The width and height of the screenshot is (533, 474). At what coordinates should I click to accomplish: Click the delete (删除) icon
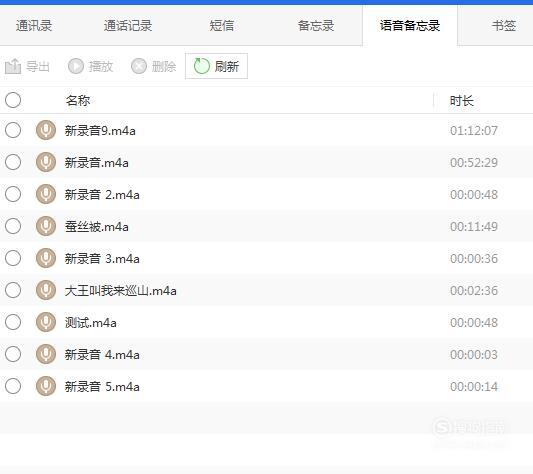pyautogui.click(x=139, y=66)
